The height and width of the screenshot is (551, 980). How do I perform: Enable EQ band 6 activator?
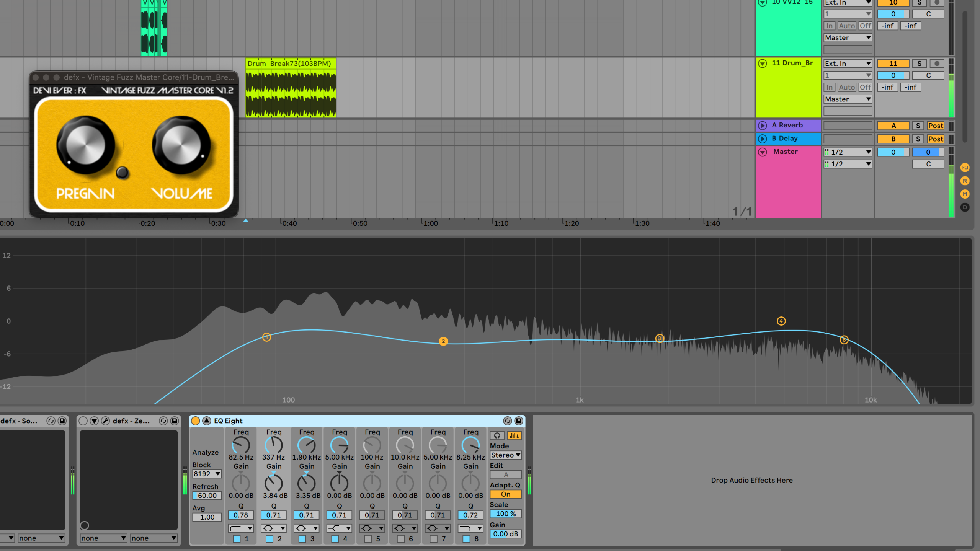(401, 539)
